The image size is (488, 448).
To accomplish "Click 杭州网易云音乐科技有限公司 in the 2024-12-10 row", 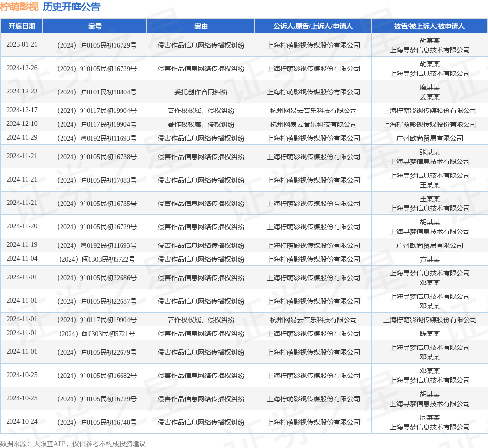I will point(314,124).
